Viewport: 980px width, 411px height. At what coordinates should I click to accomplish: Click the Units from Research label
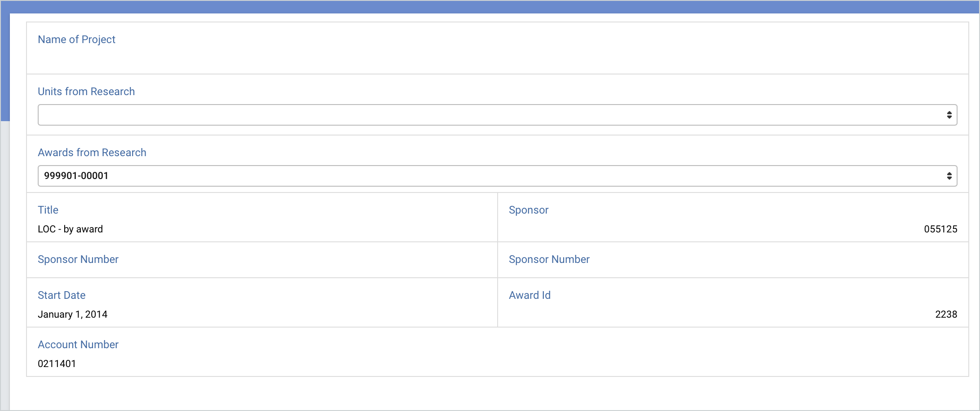(x=86, y=92)
